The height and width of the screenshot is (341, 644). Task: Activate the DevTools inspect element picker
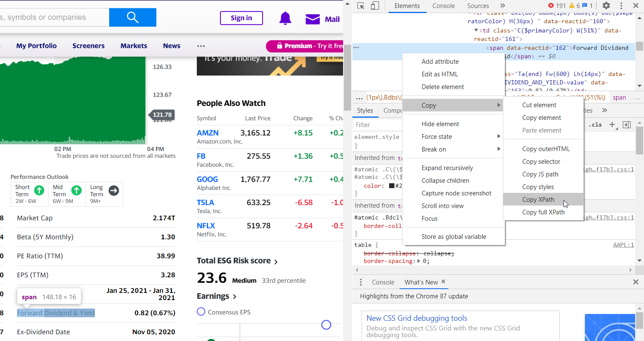tap(361, 5)
